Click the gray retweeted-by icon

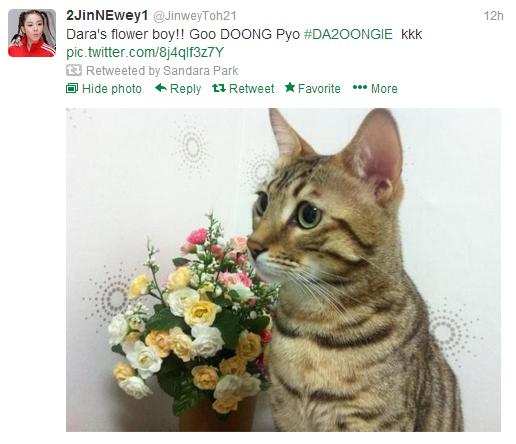74,70
